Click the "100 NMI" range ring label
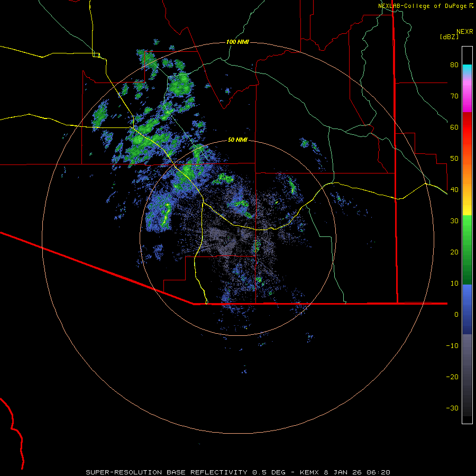The width and height of the screenshot is (476, 476). pos(237,42)
